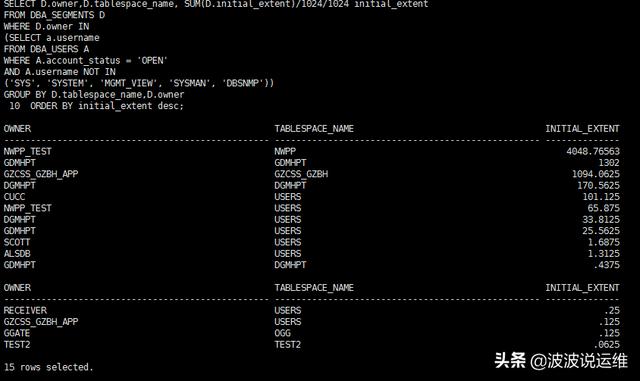Click the DGMHPT tablespace in the .4375 row
This screenshot has height=381, width=640.
tap(290, 265)
